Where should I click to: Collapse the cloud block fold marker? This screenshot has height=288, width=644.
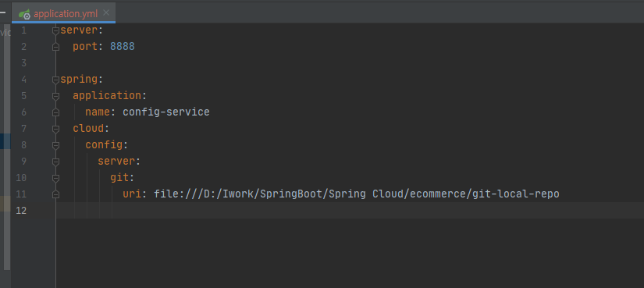(x=56, y=129)
